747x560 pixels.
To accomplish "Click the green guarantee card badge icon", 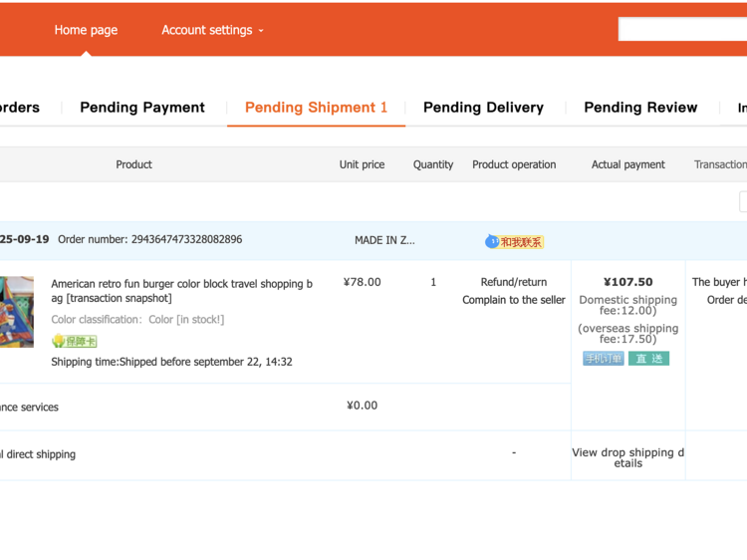I will pos(75,341).
